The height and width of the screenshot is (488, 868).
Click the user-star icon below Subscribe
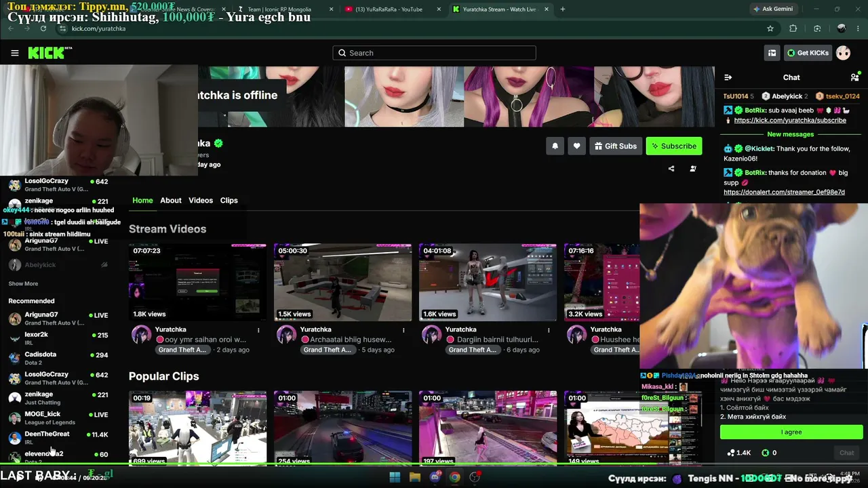[693, 169]
